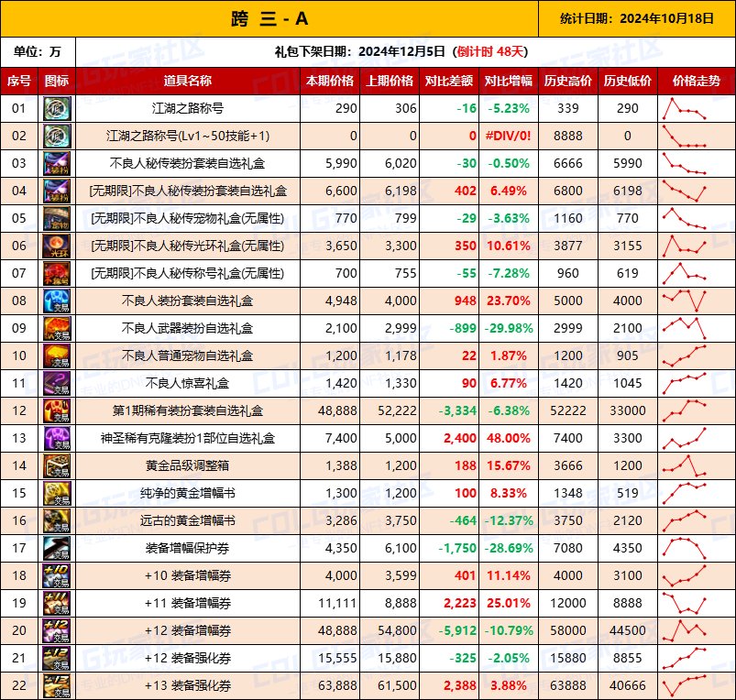Screen dimensions: 736x700
Task: Click the 40666 historic low cell
Action: [628, 685]
